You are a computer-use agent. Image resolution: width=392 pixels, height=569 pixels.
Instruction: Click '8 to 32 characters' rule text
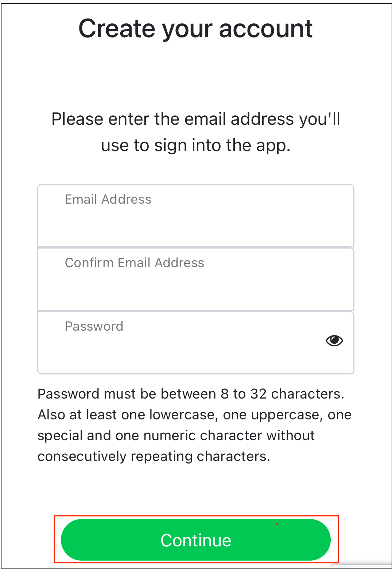[x=283, y=394]
